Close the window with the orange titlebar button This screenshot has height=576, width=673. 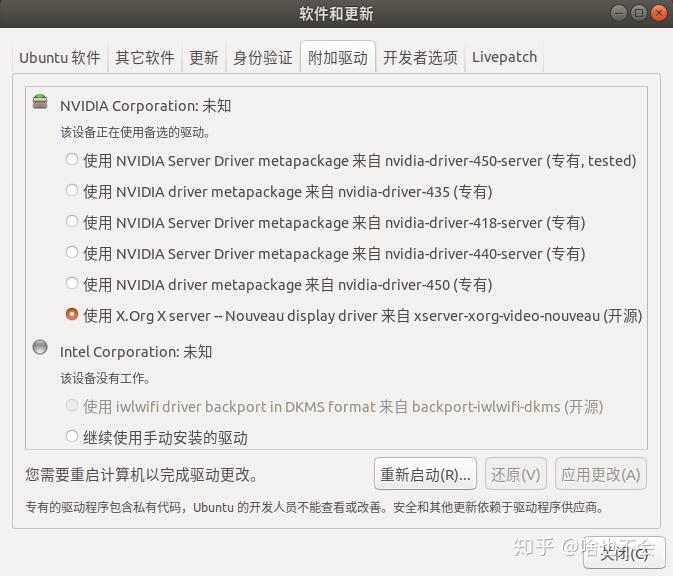point(659,13)
